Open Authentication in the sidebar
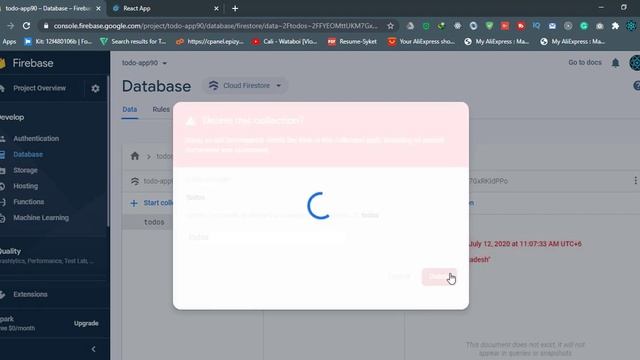Screen dimensions: 640x360 36,138
